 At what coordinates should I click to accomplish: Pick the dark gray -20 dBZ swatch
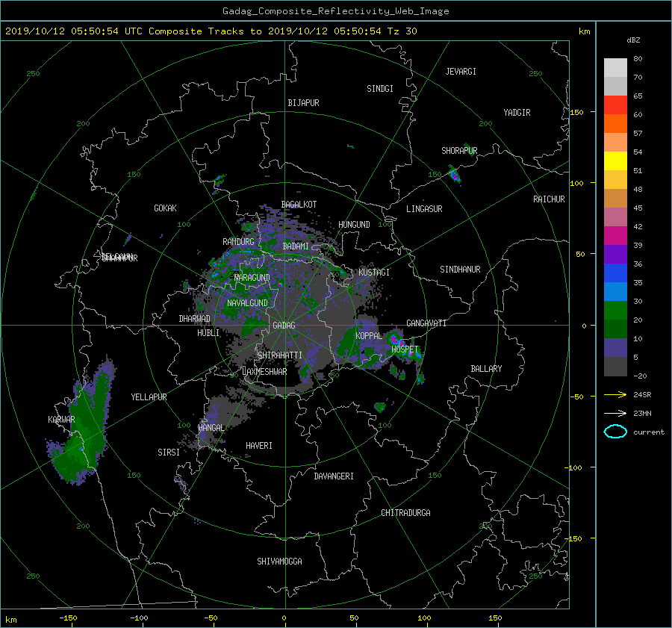(615, 367)
